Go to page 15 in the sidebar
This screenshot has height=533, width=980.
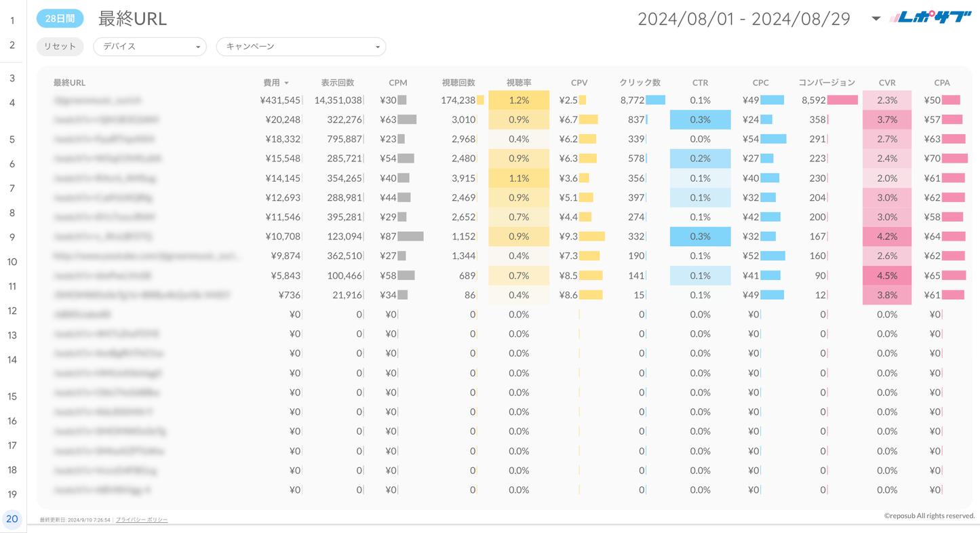click(x=12, y=396)
